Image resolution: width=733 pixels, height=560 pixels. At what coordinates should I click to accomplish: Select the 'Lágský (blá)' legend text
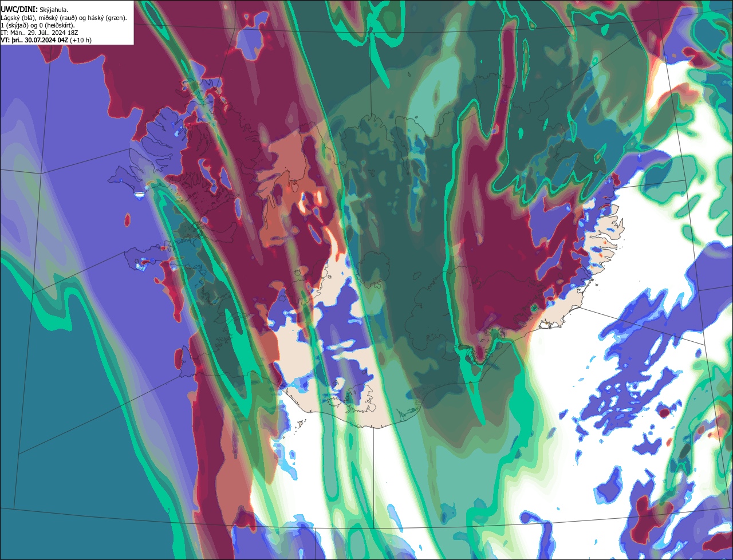coord(18,18)
